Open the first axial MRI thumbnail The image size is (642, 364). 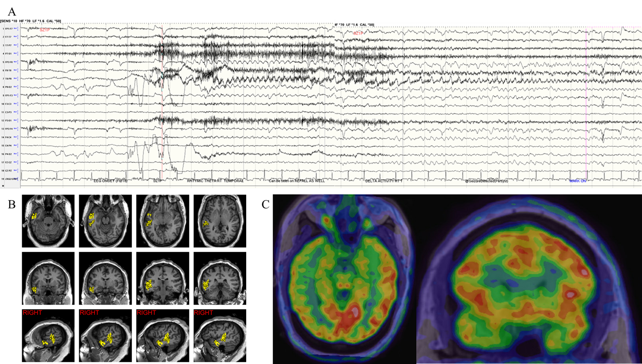pyautogui.click(x=48, y=221)
